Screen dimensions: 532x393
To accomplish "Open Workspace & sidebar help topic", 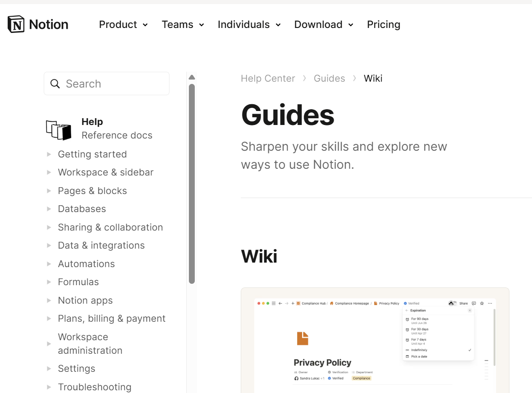I will pos(105,172).
